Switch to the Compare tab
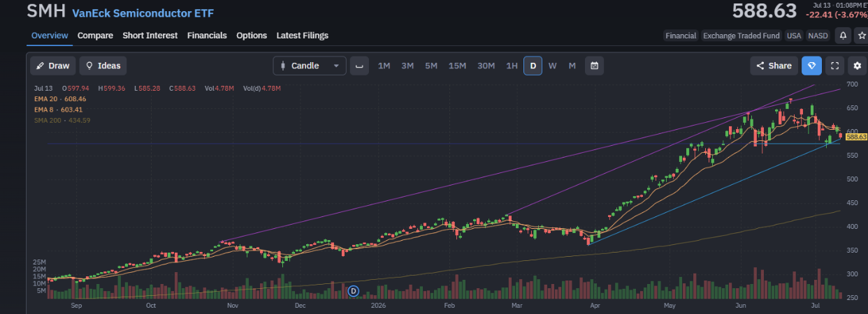This screenshot has width=868, height=314. click(95, 36)
